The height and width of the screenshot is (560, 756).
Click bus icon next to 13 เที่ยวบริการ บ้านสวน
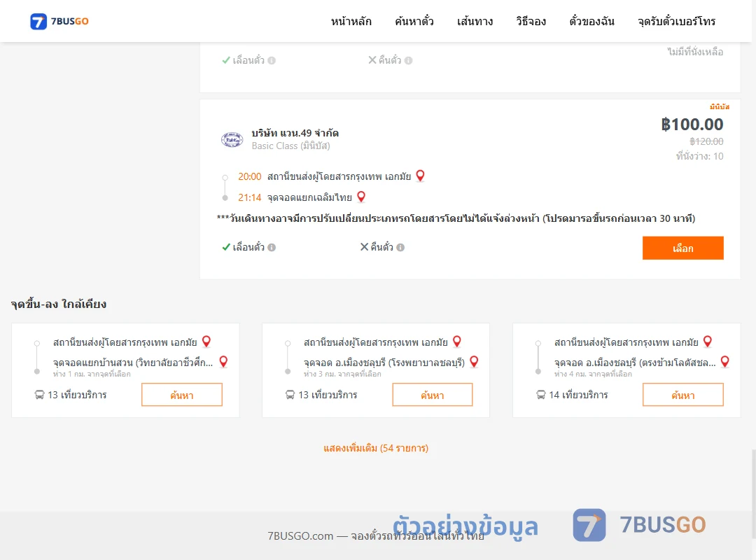pos(39,395)
